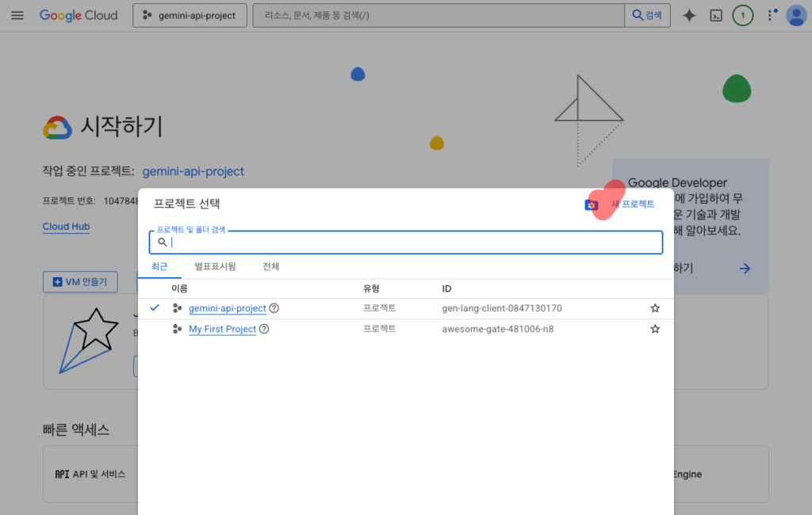Click the Gemini AI sparkle icon
This screenshot has height=515, width=812.
tap(689, 16)
